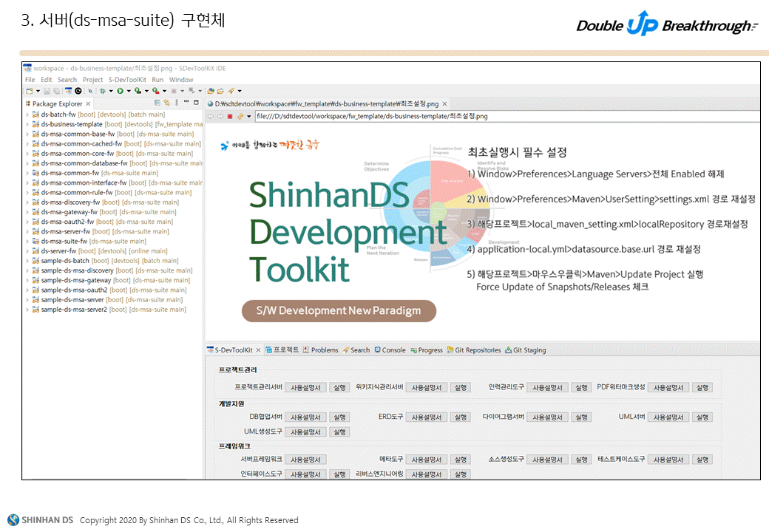Screen dimensions: 769x532
Task: Open dropdown arrow next to Debug icon
Action: coord(111,91)
